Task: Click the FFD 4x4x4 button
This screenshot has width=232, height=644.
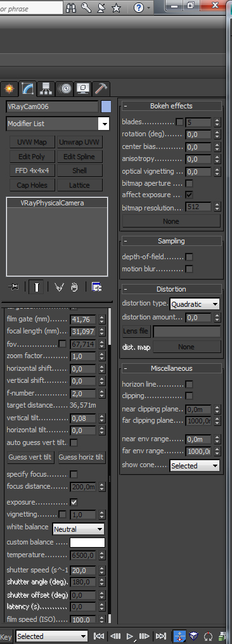Action: click(32, 171)
